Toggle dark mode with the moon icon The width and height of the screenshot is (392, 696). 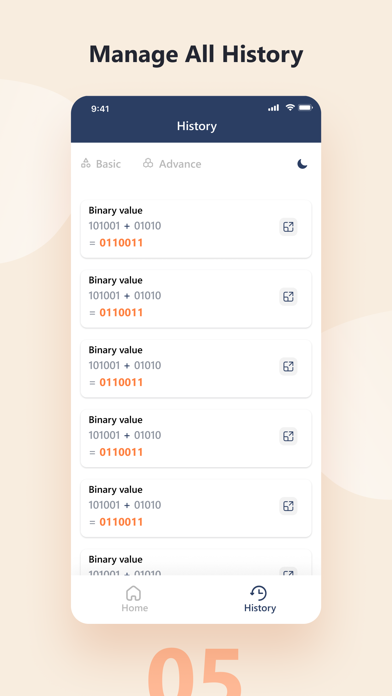pyautogui.click(x=302, y=164)
